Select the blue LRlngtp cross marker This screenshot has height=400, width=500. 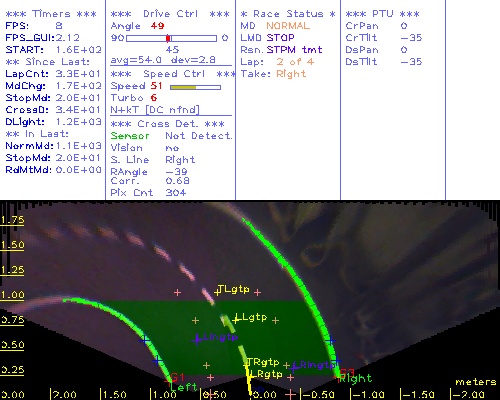pos(293,368)
